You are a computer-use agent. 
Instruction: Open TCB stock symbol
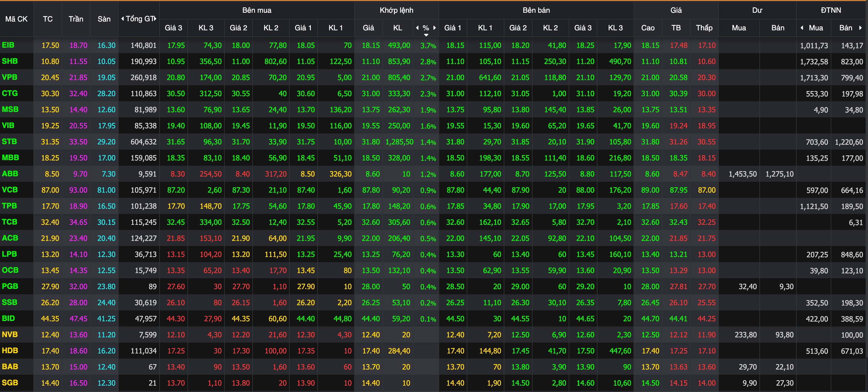[x=9, y=222]
